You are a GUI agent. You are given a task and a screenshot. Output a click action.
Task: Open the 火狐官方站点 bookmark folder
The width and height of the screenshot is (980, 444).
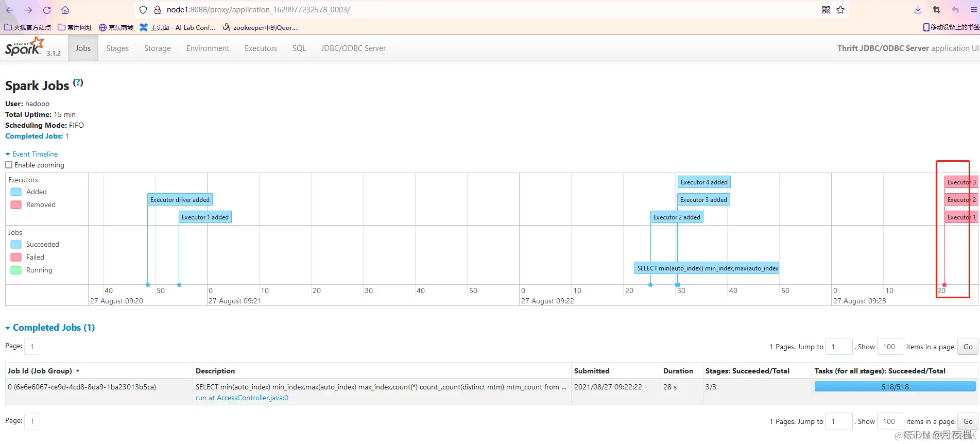coord(28,27)
